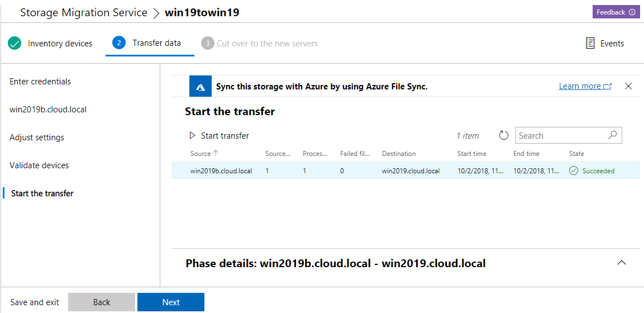Screen dimensions: 644x313
Task: Sort by the Processed column header
Action: point(315,154)
